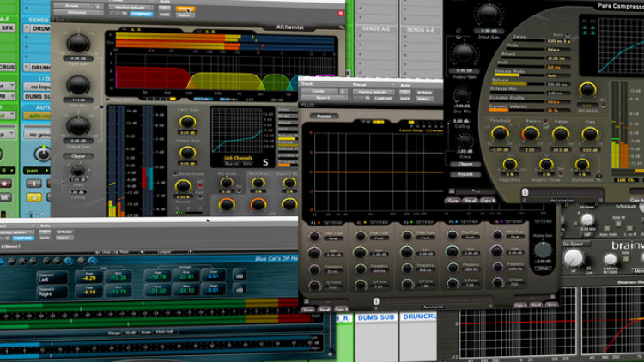Click the track record enable button

[5, 184]
